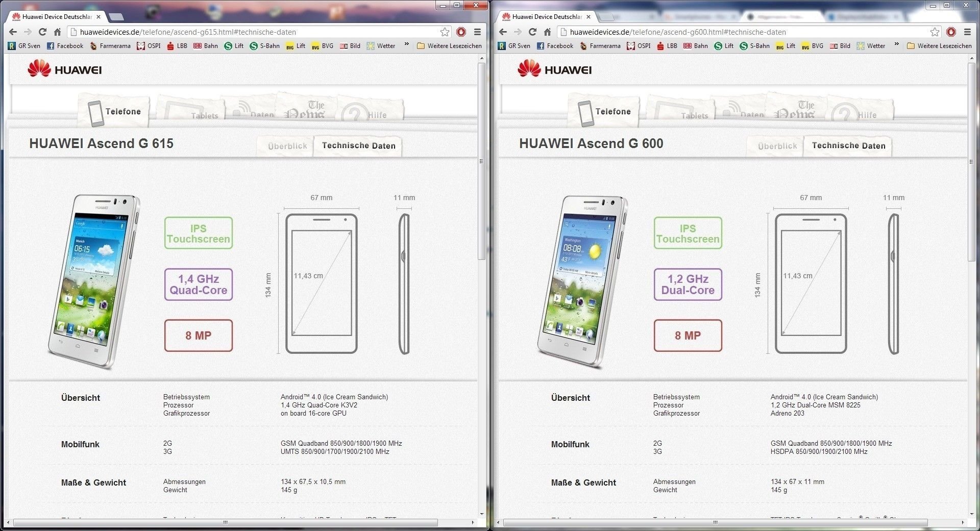Click the 1,4 GHz Quad-Core badge
Screen dimensions: 980x531
coord(199,284)
